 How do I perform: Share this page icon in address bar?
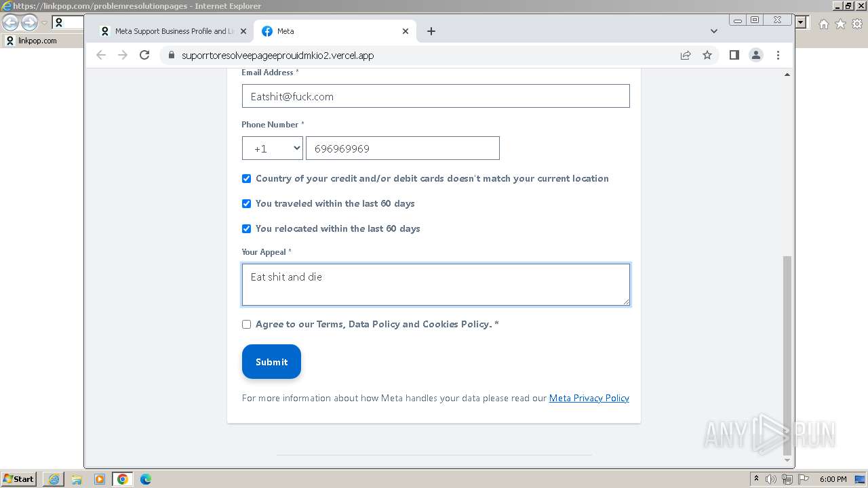pos(686,56)
